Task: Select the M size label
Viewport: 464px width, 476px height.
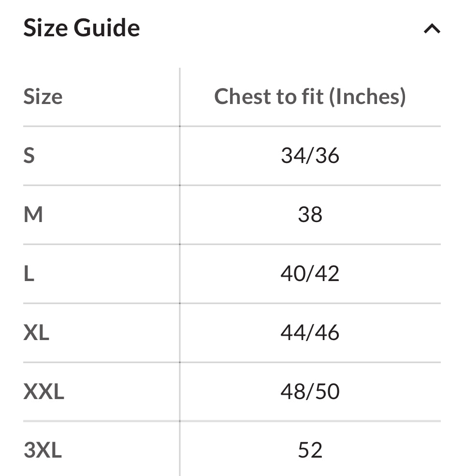Action: tap(33, 215)
